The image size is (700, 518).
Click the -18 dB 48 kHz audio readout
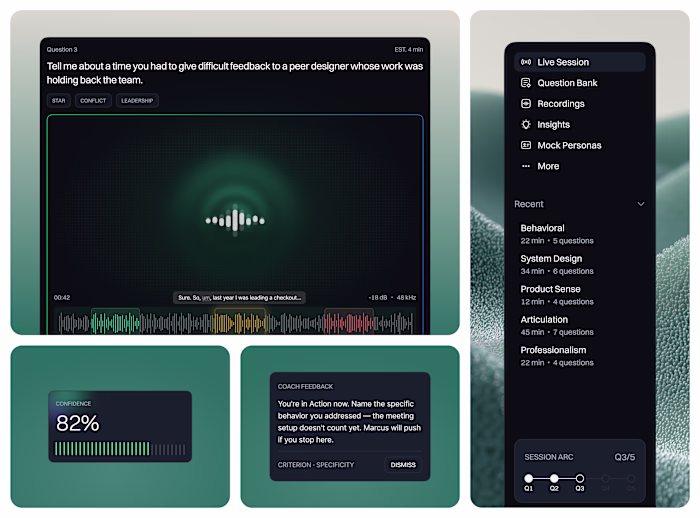point(392,297)
